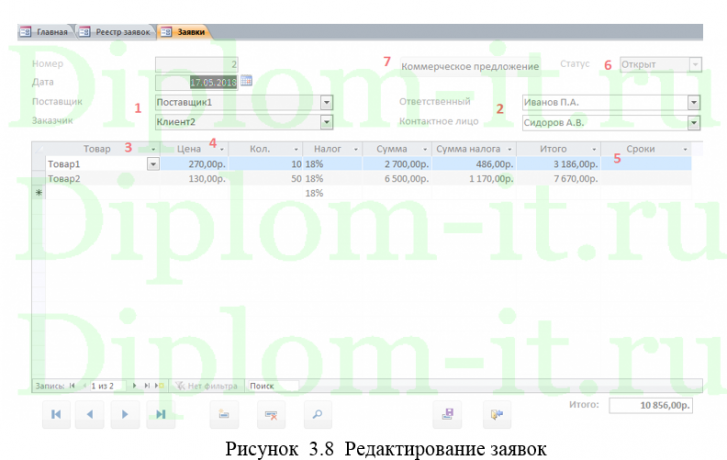This screenshot has height=460, width=727.
Task: Click the close form exit button
Action: 497,414
